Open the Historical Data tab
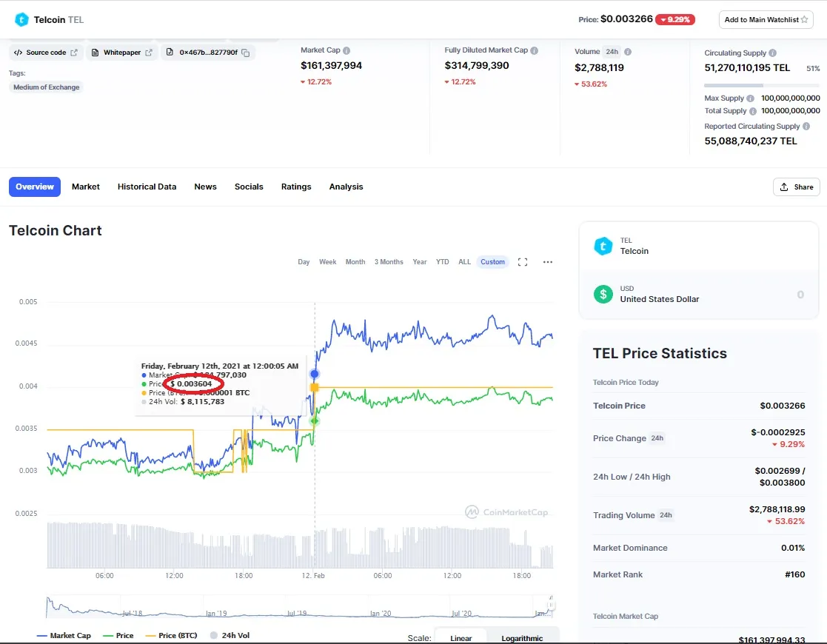This screenshot has height=644, width=827. 147,187
